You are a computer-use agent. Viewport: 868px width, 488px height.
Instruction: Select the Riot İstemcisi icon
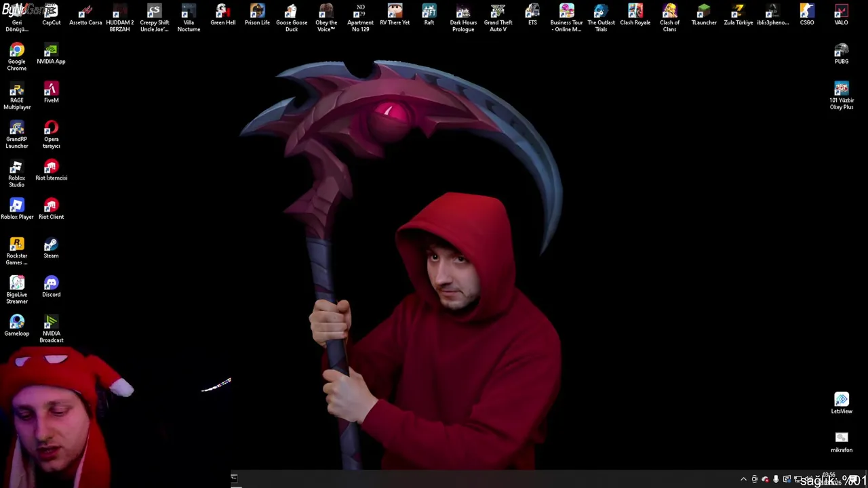[51, 171]
